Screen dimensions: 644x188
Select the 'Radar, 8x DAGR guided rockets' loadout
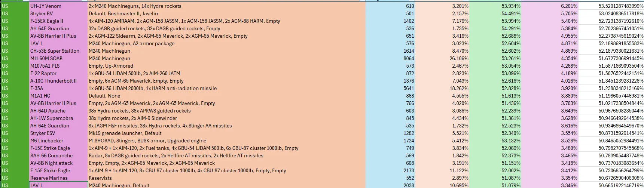point(226,155)
